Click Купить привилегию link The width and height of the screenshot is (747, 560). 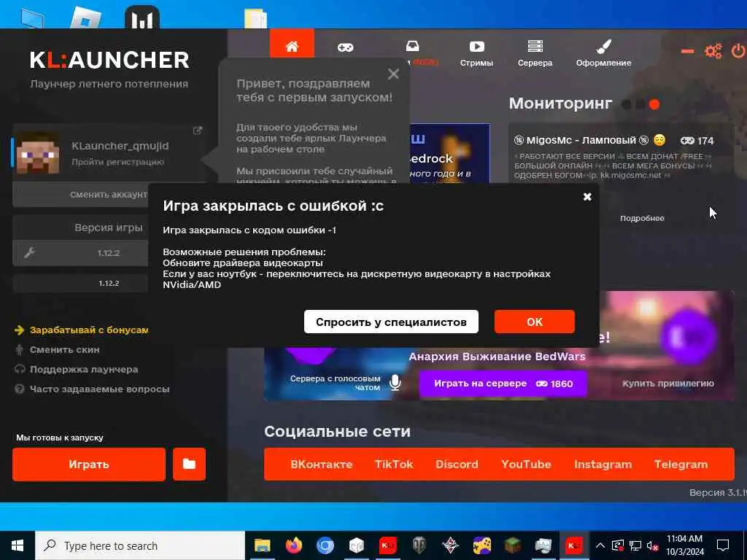click(x=668, y=384)
